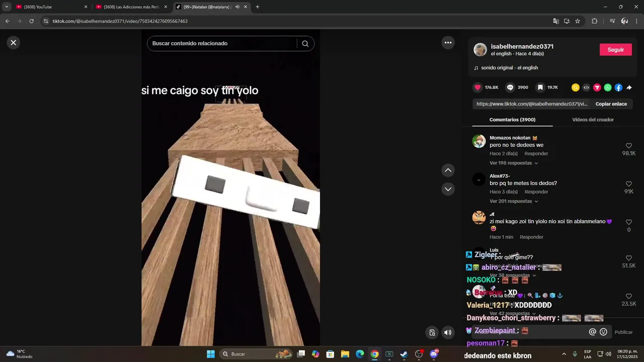Like the comment with 23.5K likes

coord(628,296)
